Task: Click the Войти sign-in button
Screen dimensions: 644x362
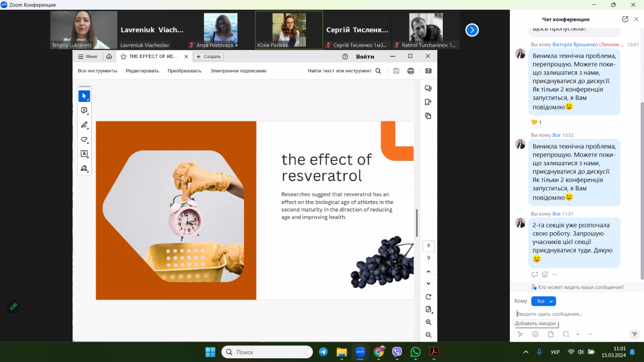Action: point(365,56)
